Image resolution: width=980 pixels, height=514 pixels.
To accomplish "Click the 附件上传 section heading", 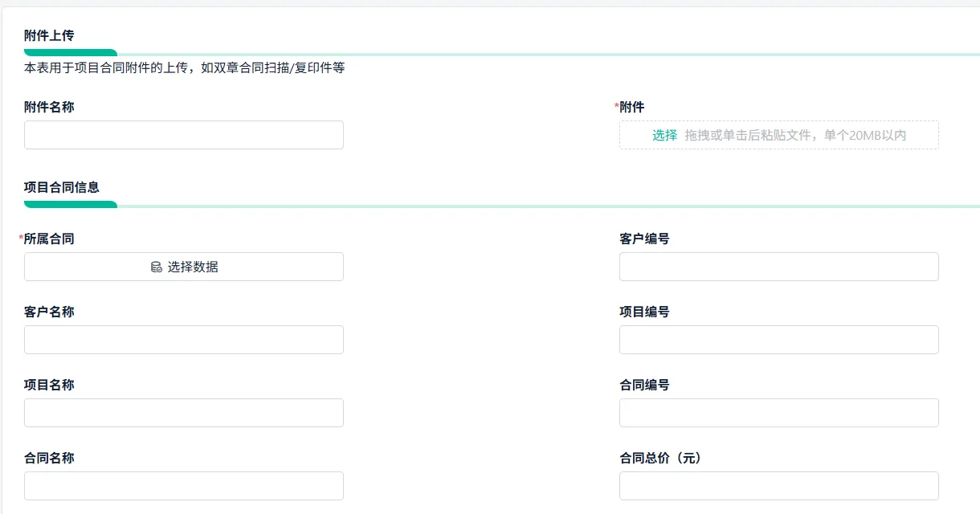I will 49,35.
